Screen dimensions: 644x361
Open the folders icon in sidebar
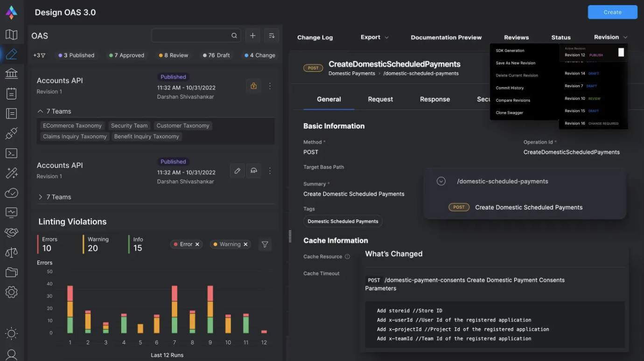[12, 272]
